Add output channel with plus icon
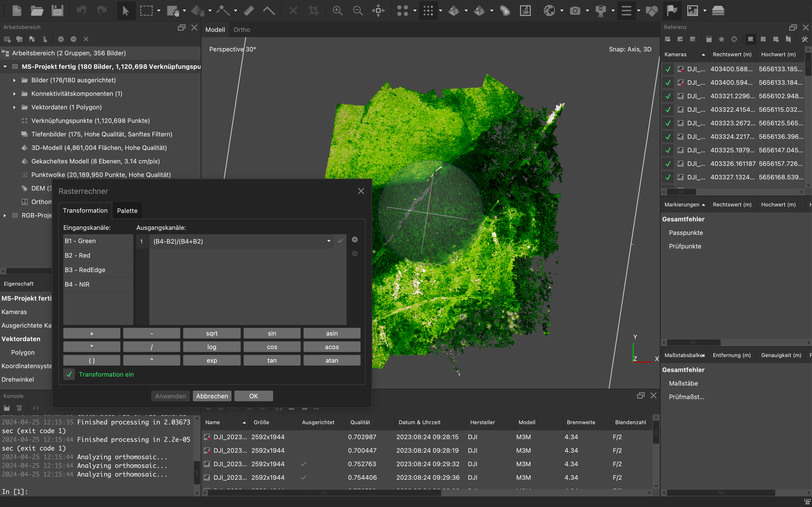Screen dimensions: 812x507 355,239
